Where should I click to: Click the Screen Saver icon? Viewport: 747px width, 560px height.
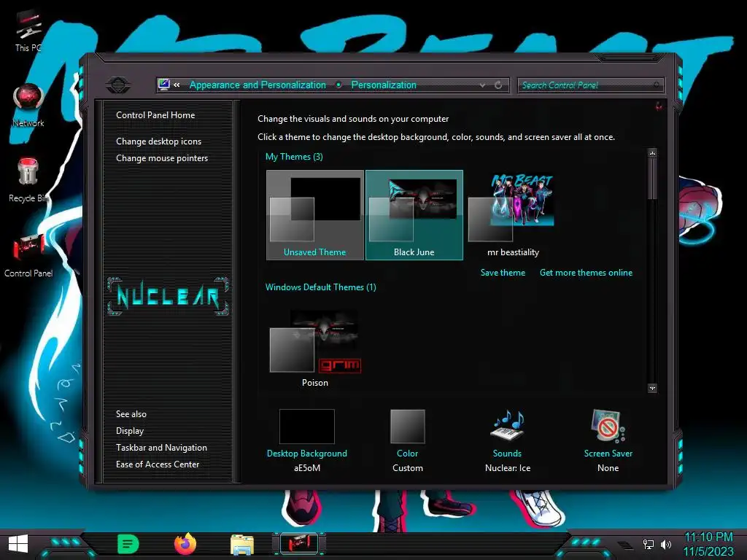pyautogui.click(x=608, y=426)
